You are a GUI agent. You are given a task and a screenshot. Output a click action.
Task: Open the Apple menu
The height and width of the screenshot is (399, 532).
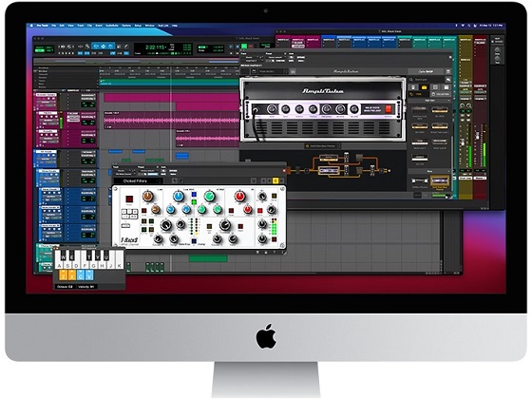pyautogui.click(x=31, y=26)
